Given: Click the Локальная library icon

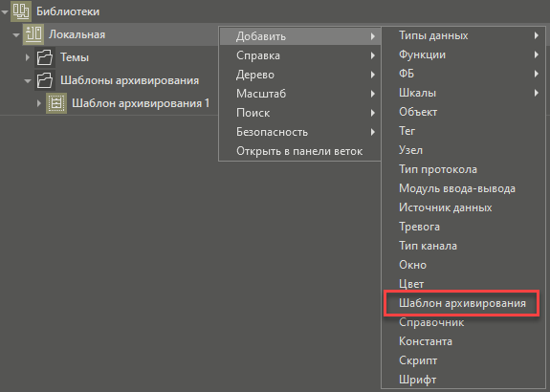Looking at the screenshot, I should pos(33,34).
